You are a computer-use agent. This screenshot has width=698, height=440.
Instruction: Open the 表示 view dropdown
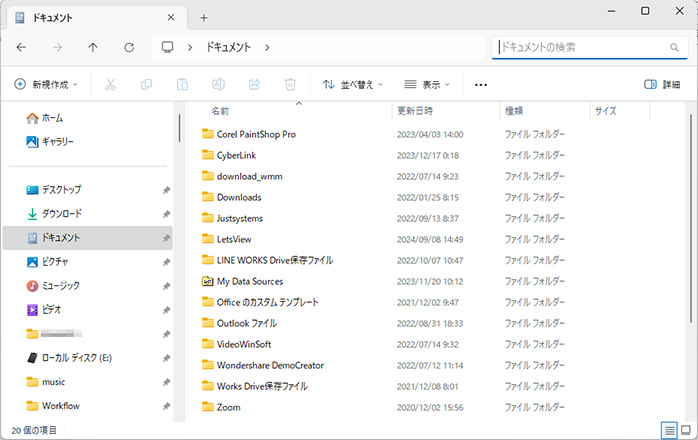click(427, 84)
